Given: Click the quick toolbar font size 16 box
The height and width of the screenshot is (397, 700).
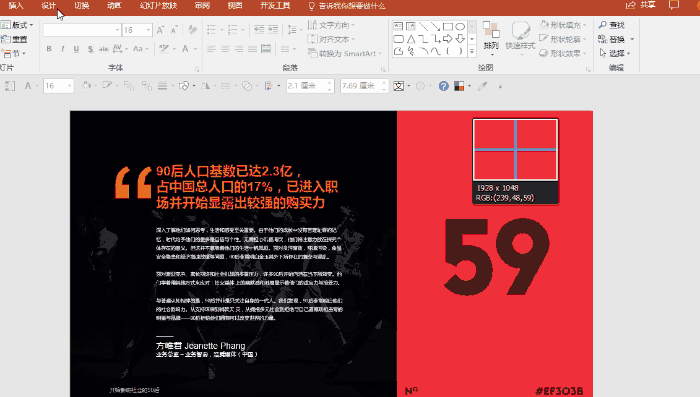Looking at the screenshot, I should pos(58,86).
